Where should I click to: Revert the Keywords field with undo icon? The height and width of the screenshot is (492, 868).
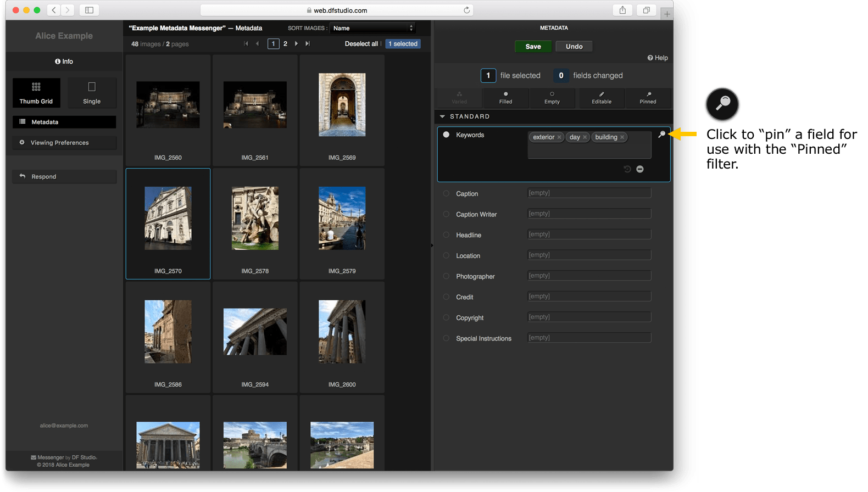[627, 169]
